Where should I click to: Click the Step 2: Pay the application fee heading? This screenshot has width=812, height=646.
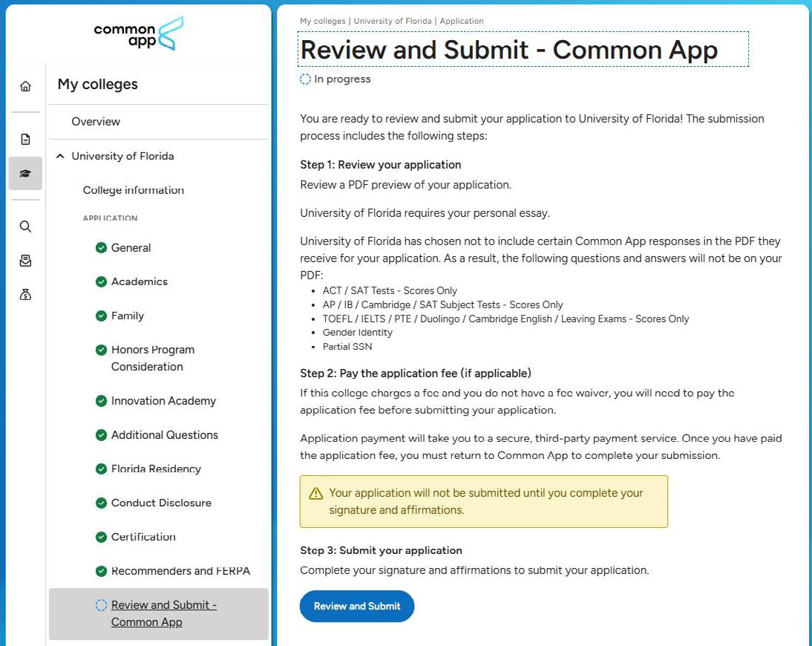pos(416,373)
